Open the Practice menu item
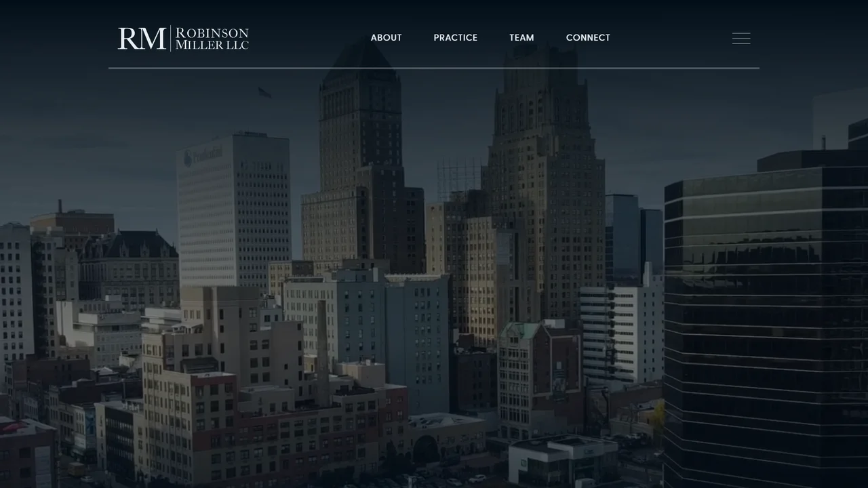The image size is (868, 488). click(456, 38)
